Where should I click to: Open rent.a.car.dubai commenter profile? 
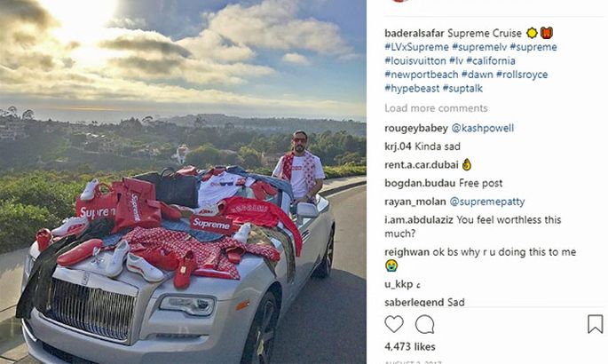point(421,165)
